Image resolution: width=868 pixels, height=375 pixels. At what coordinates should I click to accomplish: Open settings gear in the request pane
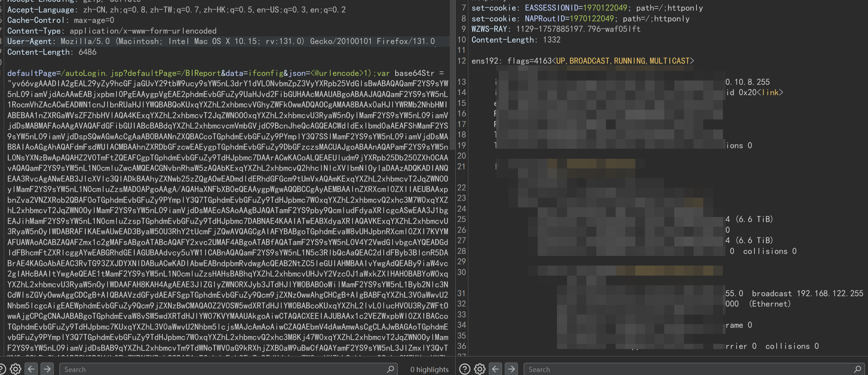click(x=15, y=369)
